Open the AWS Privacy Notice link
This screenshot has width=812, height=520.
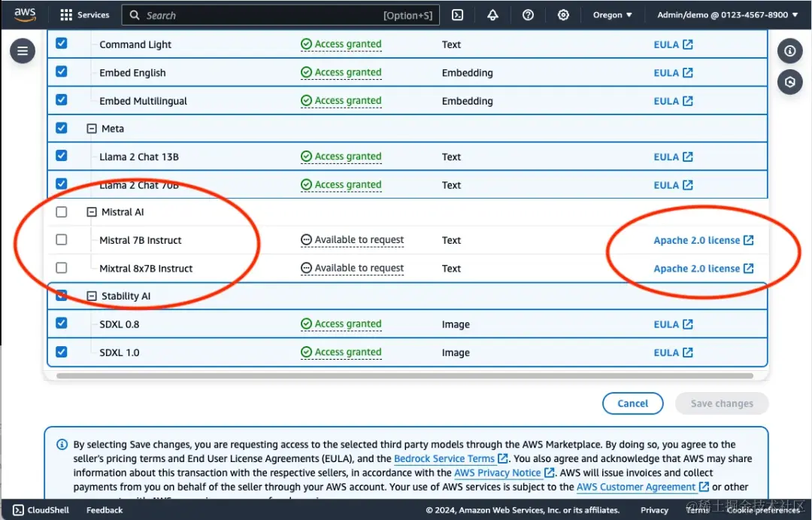click(x=497, y=473)
